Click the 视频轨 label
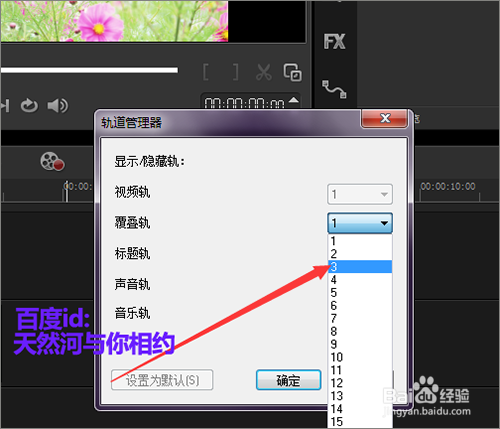The width and height of the screenshot is (500, 429). tap(132, 192)
